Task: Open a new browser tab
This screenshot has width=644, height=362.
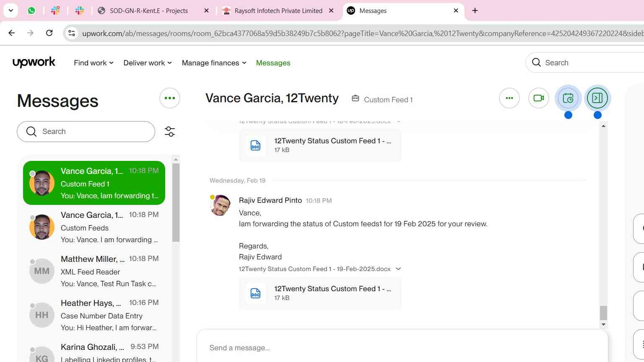Action: tap(475, 10)
